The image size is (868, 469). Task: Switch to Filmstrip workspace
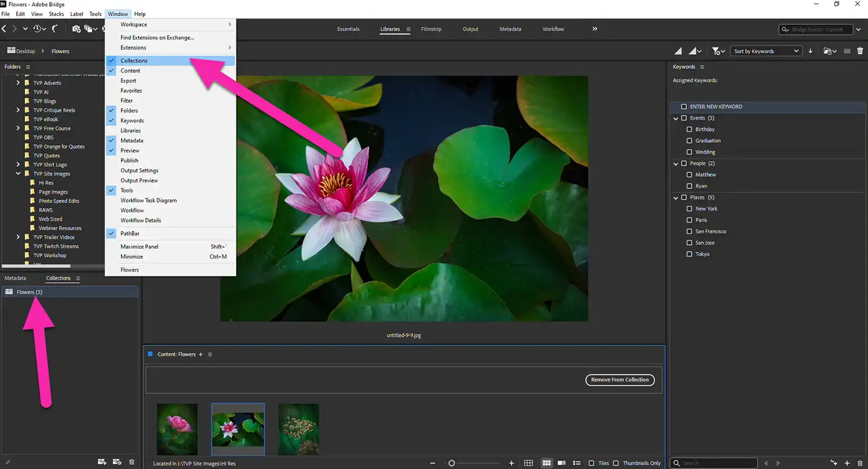431,29
